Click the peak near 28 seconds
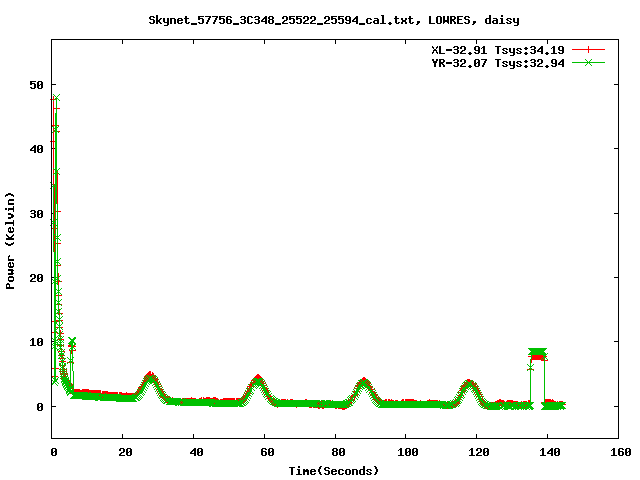The image size is (640, 480). coord(151,386)
